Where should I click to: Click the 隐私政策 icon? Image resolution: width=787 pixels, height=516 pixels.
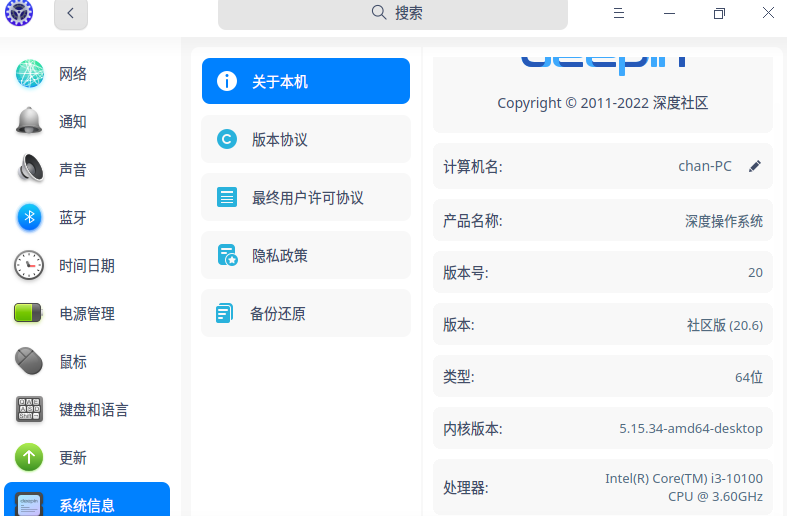pos(227,255)
